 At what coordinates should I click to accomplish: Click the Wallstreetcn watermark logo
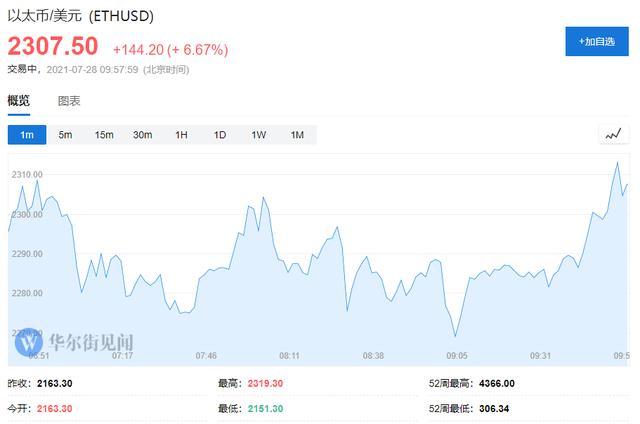74,341
